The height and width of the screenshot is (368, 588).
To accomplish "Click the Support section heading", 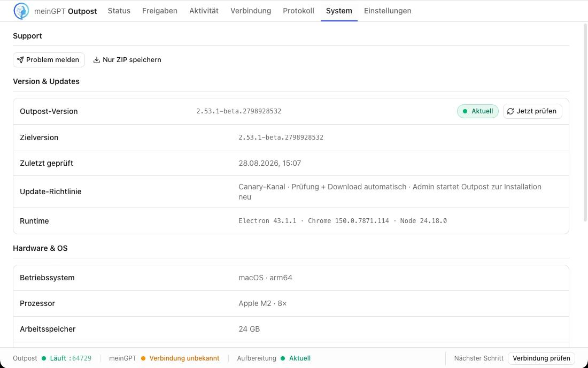I will [27, 36].
